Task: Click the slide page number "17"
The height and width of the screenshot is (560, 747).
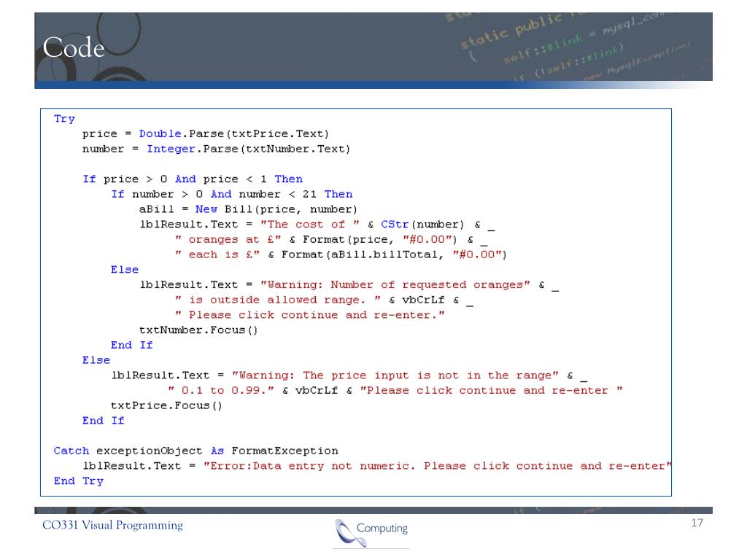Action: [697, 523]
